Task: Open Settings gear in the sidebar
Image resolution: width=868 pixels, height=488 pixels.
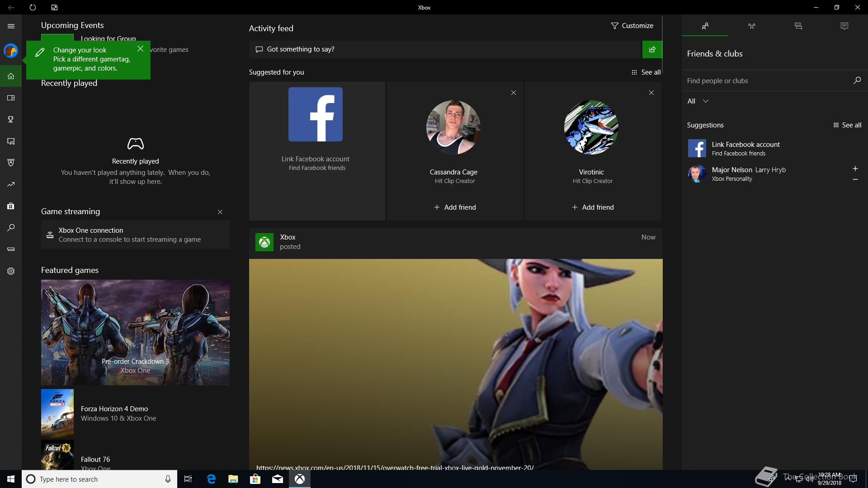Action: click(x=11, y=271)
